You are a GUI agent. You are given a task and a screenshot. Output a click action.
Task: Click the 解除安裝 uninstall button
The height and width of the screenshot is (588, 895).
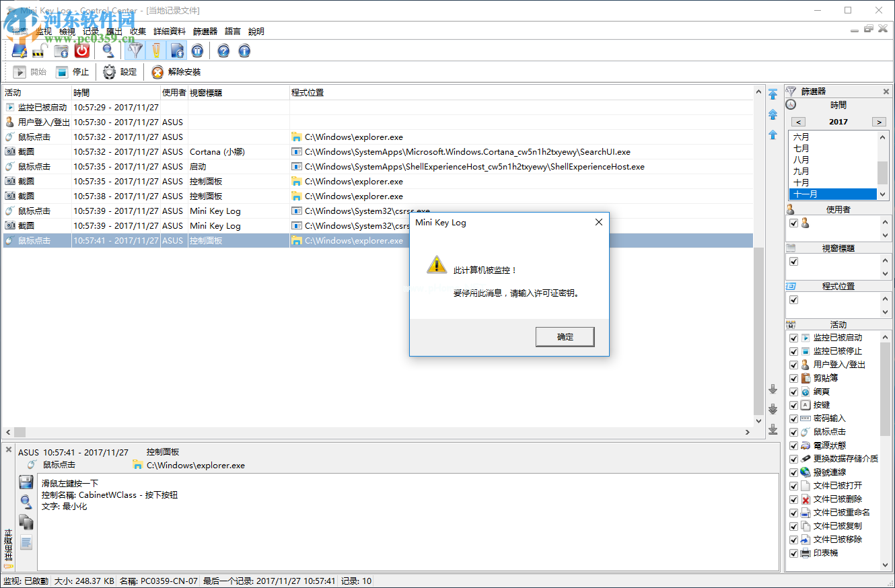click(x=176, y=72)
